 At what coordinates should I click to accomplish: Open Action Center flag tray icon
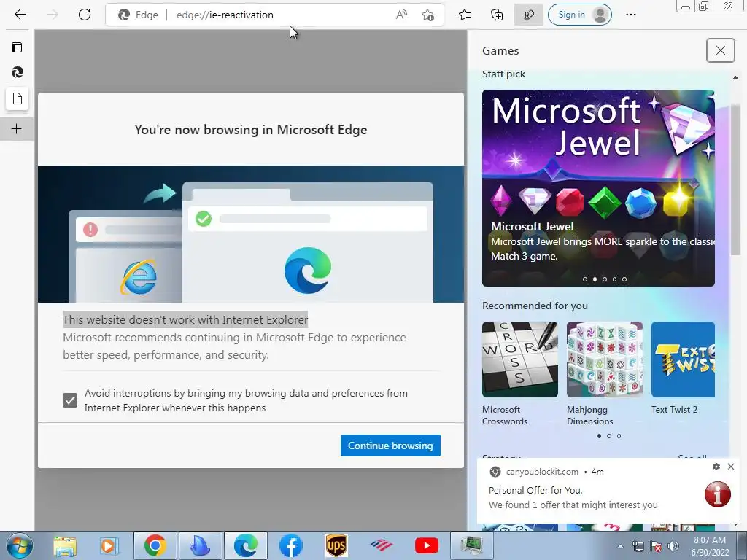coord(656,546)
